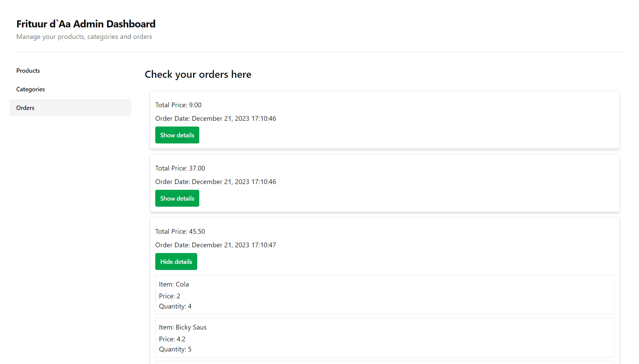Select the 'Item: Bicky Saus' entry
This screenshot has height=364, width=639.
[183, 327]
